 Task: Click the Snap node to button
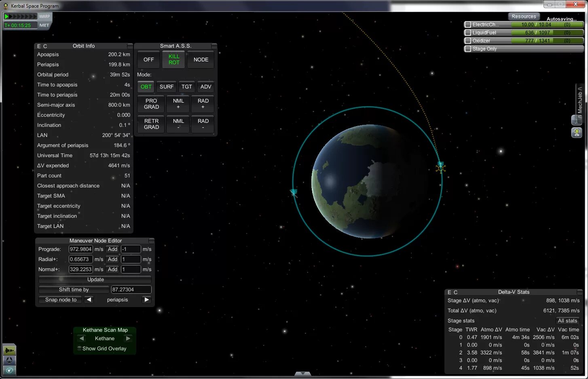(61, 299)
